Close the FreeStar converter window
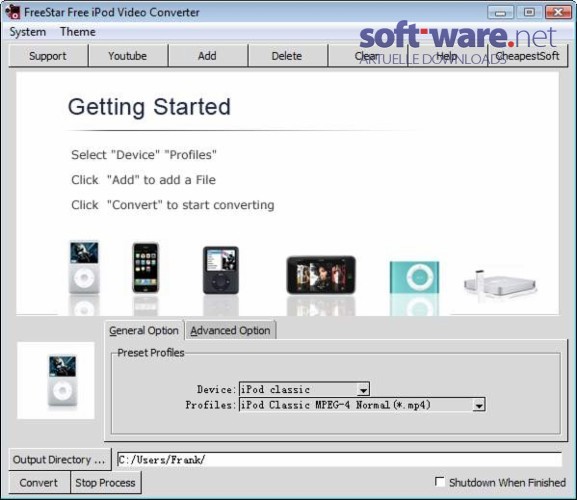Image resolution: width=577 pixels, height=500 pixels. 558,12
